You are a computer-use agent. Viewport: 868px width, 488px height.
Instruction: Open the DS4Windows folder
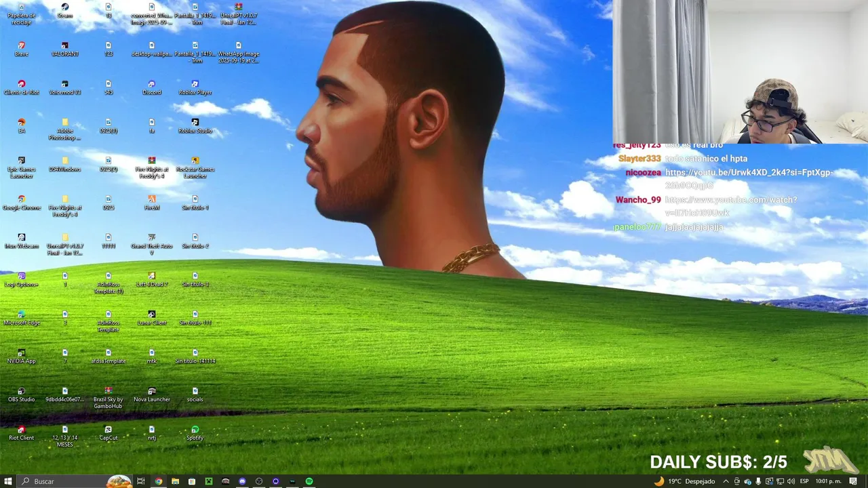click(x=64, y=165)
